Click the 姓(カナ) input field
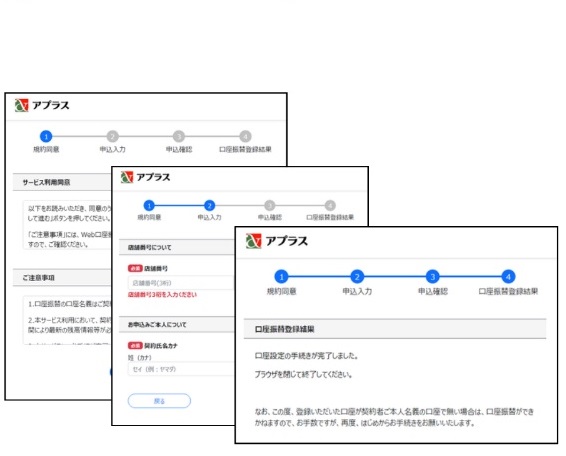Screen dimensions: 566x456 (x=181, y=369)
